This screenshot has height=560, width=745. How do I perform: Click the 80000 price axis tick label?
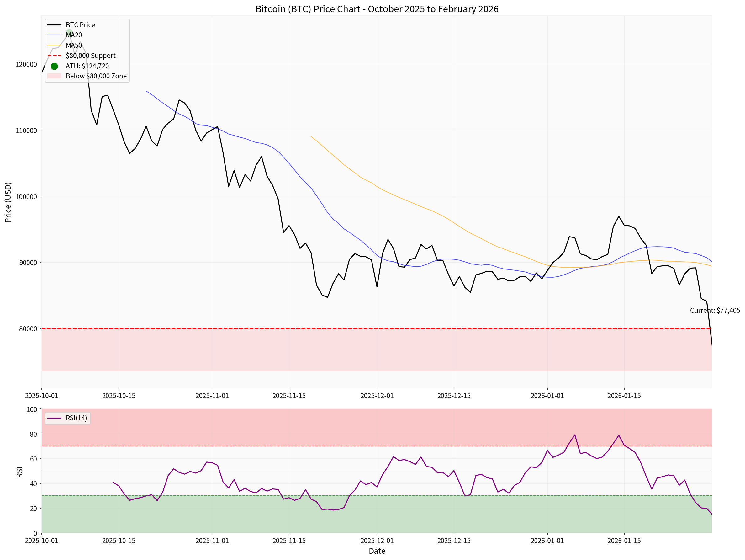(28, 329)
